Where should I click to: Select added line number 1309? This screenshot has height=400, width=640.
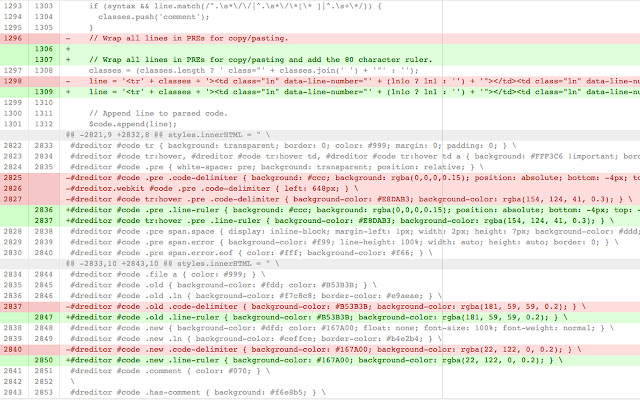click(44, 92)
